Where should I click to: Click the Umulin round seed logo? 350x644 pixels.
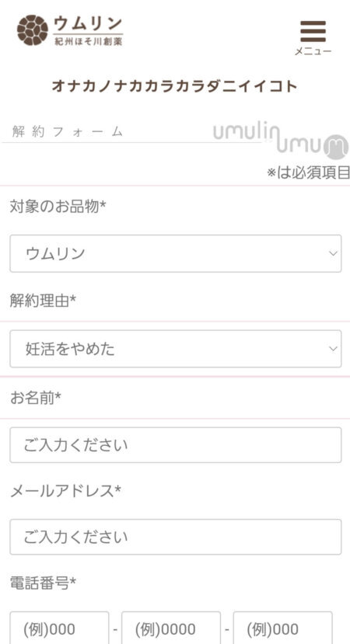tap(33, 30)
